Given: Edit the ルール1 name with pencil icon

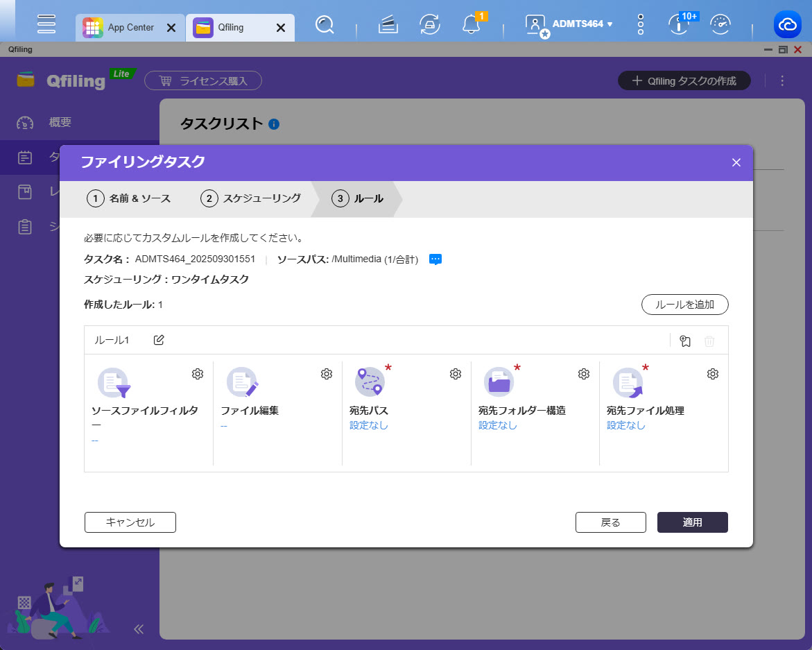Looking at the screenshot, I should coord(159,340).
